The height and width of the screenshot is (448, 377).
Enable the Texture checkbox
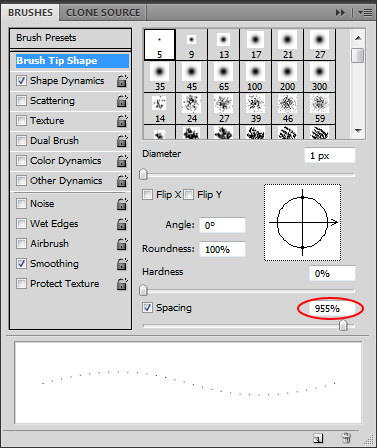(21, 121)
